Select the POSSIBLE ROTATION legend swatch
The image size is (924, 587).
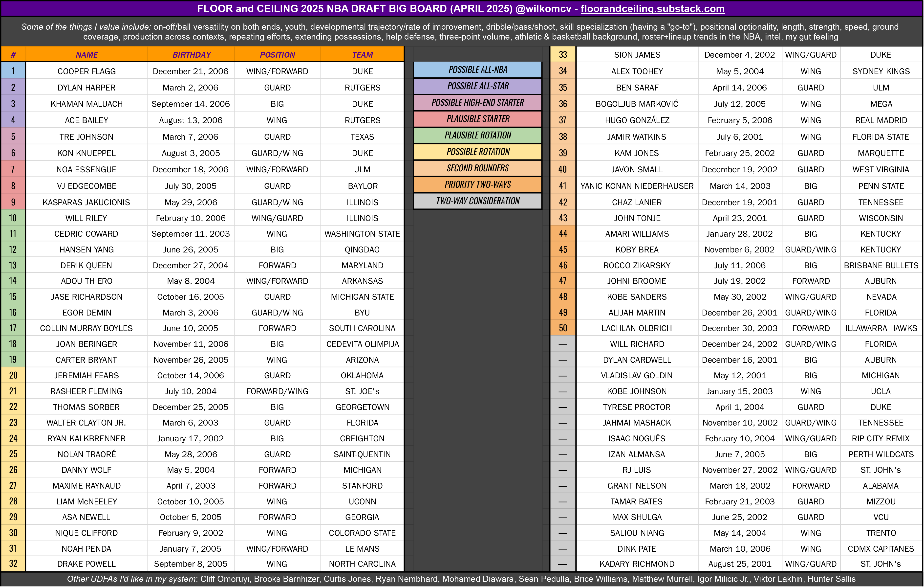[x=478, y=152]
